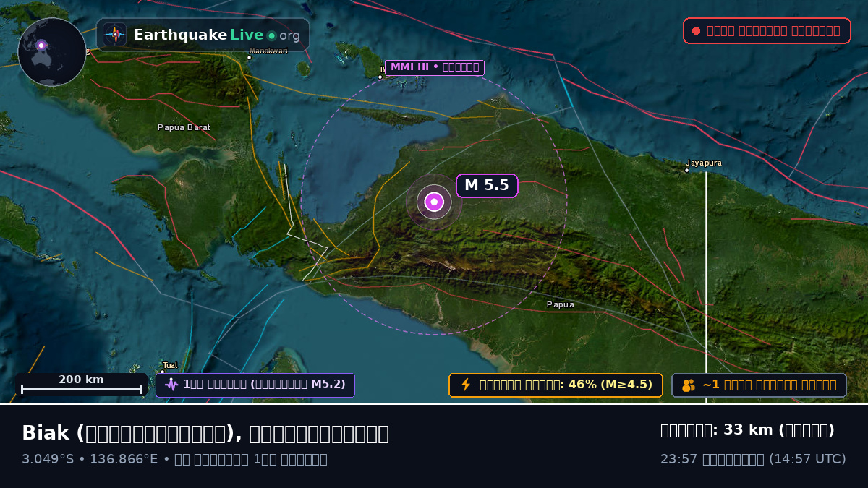
Task: Click the waveform icon in the M5.2 badge
Action: pyautogui.click(x=171, y=385)
